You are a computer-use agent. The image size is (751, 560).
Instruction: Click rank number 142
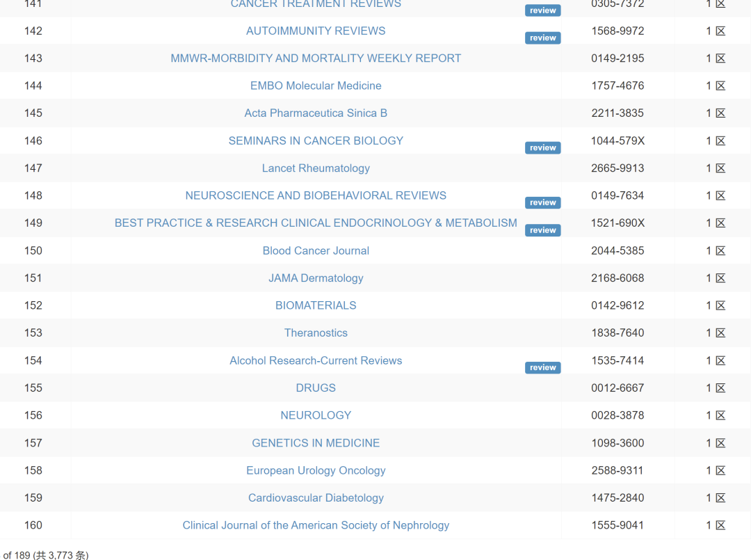pos(33,31)
